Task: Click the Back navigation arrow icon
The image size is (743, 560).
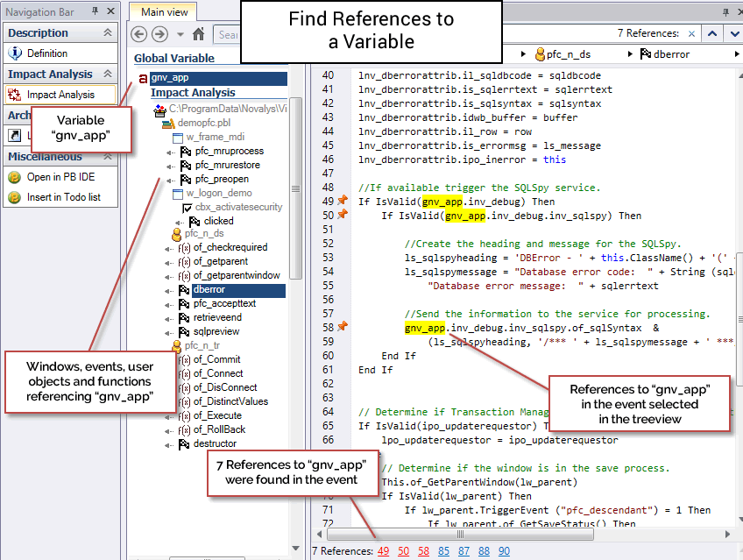Action: pos(139,34)
